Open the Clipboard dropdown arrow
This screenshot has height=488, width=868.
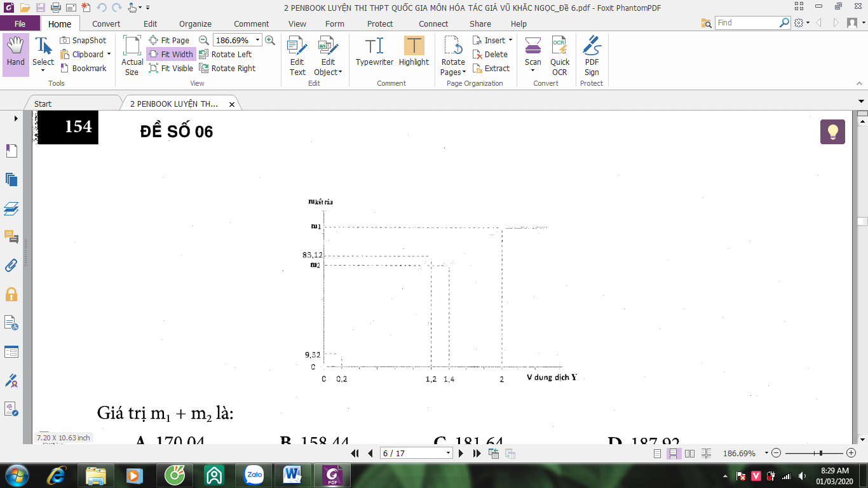[x=109, y=55]
